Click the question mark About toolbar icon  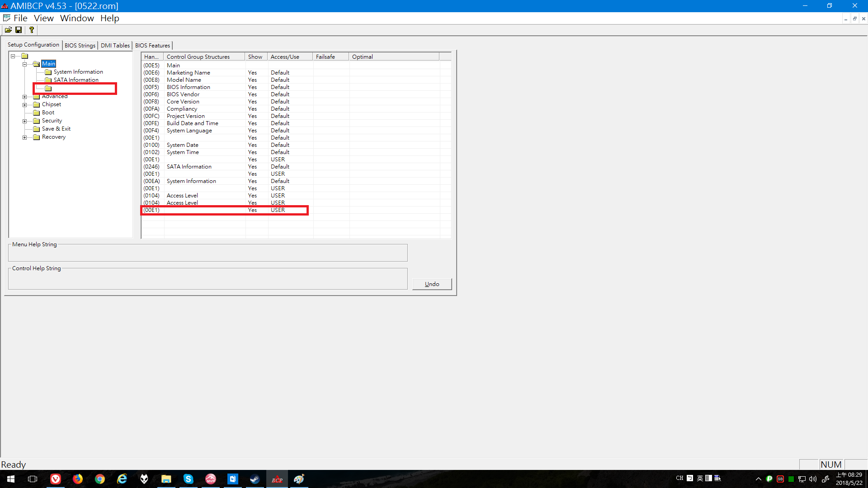[31, 30]
